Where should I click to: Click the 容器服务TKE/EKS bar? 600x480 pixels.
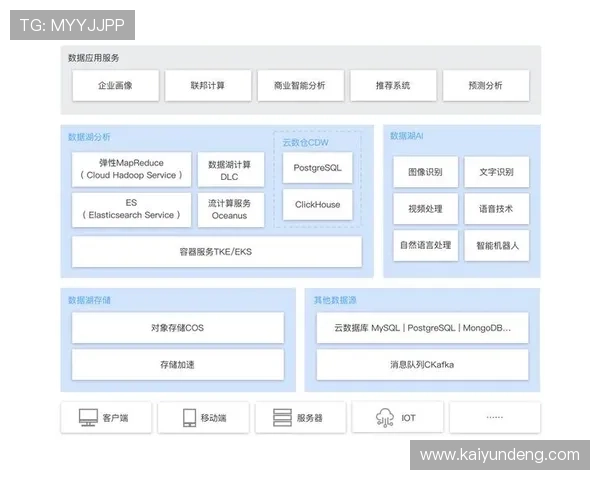pos(217,251)
